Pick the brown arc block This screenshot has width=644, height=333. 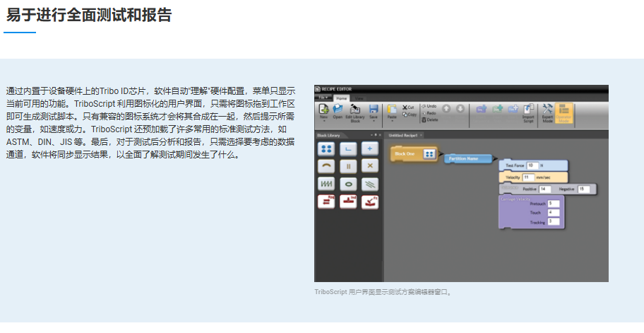(x=326, y=167)
